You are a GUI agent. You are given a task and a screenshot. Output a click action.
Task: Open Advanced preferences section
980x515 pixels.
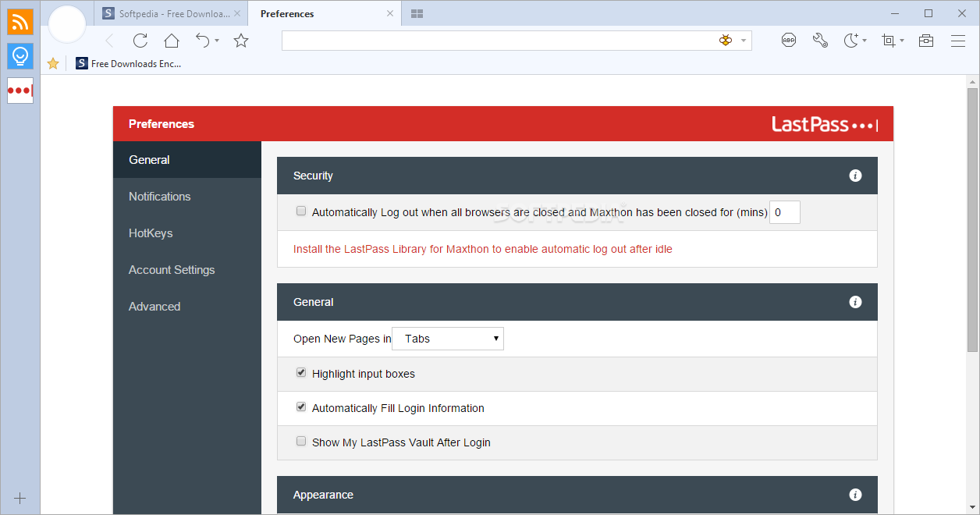(x=187, y=307)
